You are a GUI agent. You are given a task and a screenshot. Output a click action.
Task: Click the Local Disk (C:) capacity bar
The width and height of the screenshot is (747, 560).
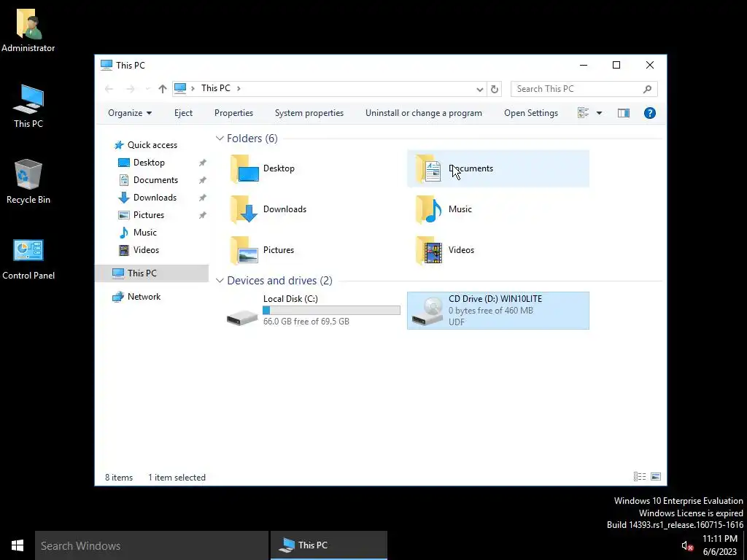pyautogui.click(x=332, y=310)
